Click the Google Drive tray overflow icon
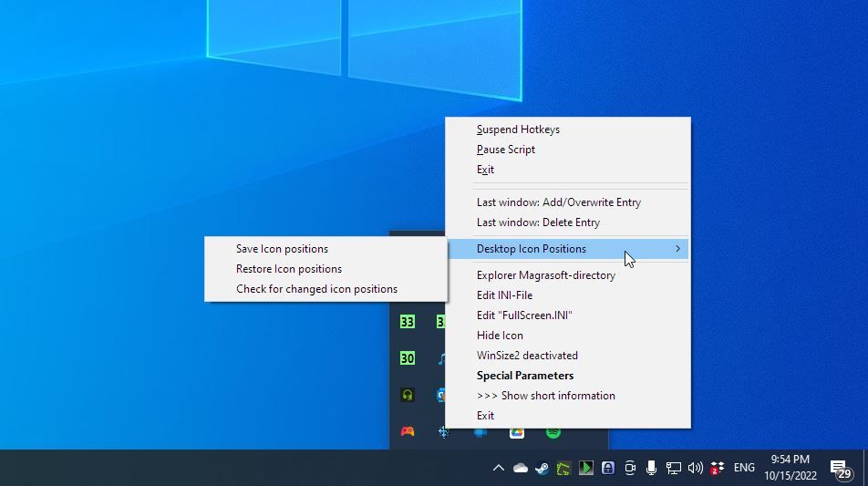 (517, 432)
